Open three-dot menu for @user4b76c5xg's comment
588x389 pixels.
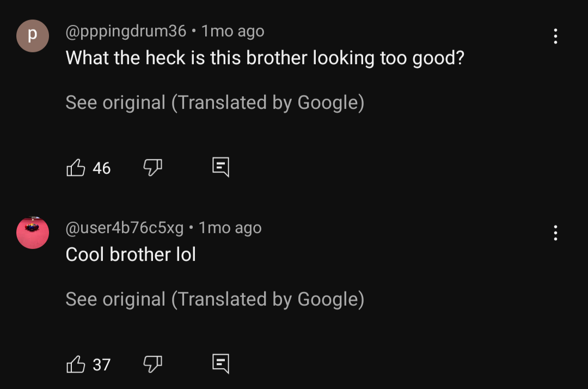pyautogui.click(x=555, y=233)
